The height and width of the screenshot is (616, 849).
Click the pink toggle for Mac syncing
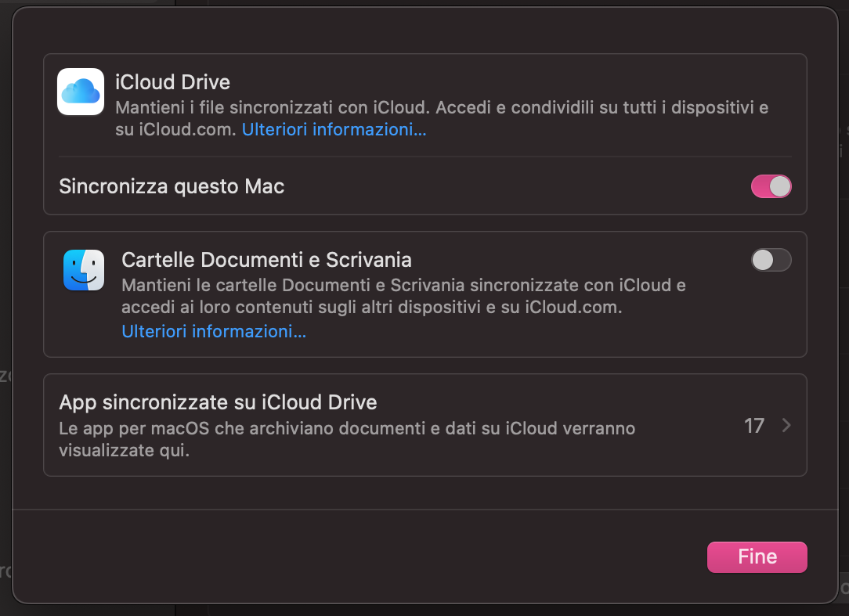[771, 186]
